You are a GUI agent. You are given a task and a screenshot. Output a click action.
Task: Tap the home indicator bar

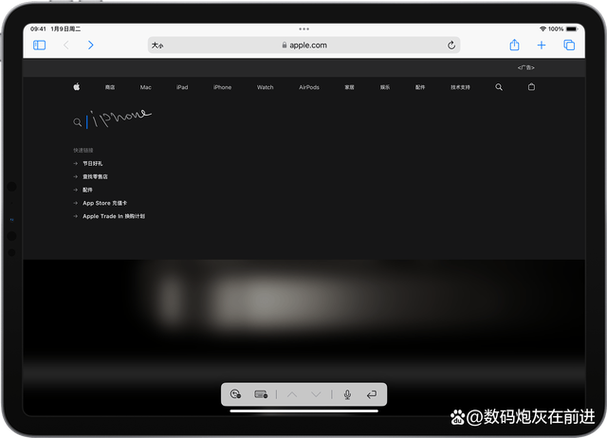pyautogui.click(x=304, y=411)
